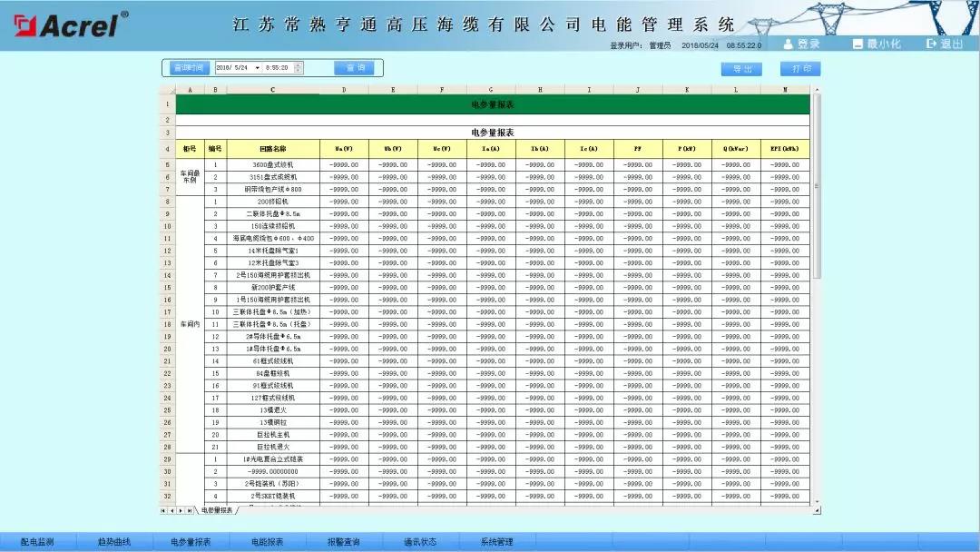Go to first sheet with tab navigation arrow
Viewport: 980px width, 552px height.
pos(163,511)
